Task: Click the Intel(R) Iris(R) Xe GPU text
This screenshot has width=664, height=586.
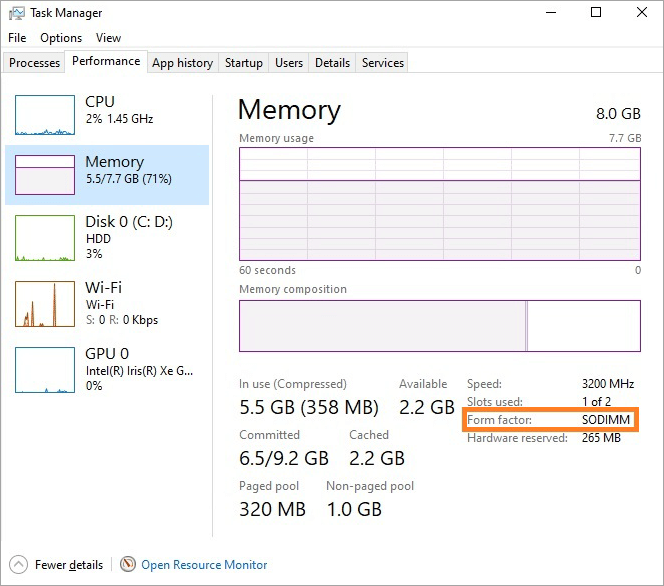Action: [x=139, y=371]
